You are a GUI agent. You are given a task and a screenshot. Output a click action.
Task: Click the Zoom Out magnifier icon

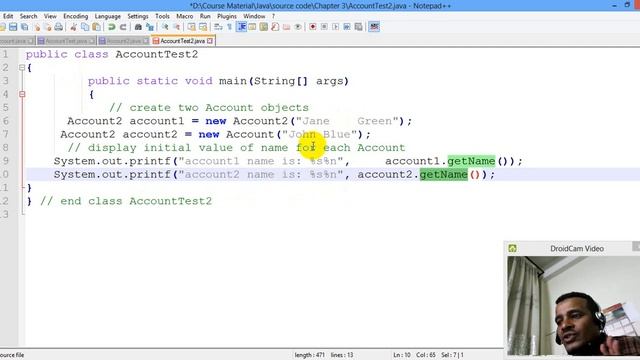point(176,27)
